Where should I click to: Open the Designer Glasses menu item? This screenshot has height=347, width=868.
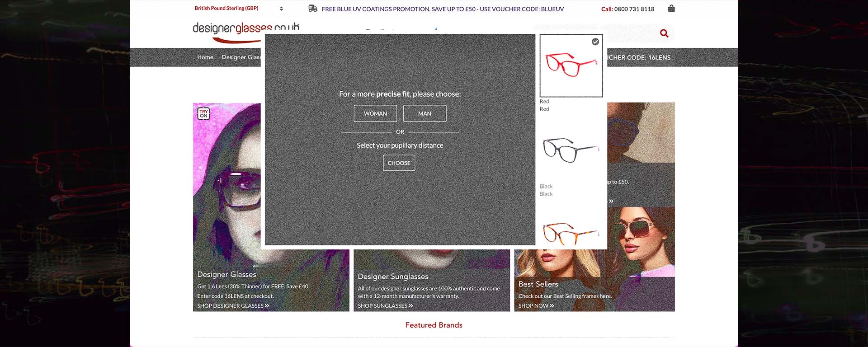pyautogui.click(x=241, y=57)
